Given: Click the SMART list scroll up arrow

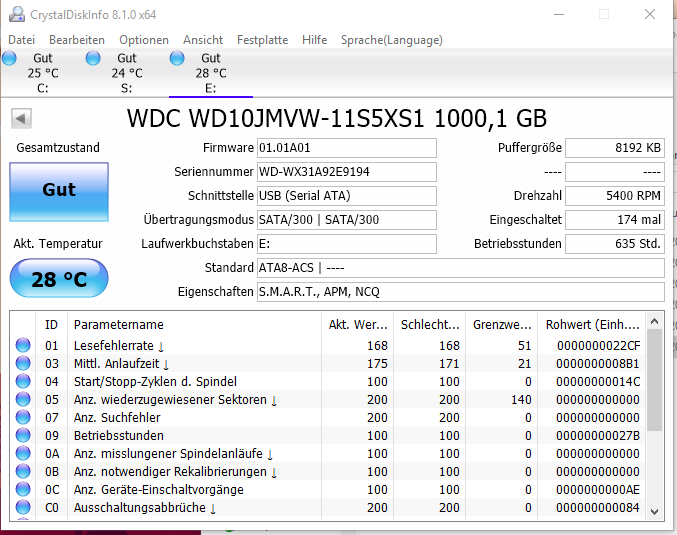Looking at the screenshot, I should (x=654, y=321).
